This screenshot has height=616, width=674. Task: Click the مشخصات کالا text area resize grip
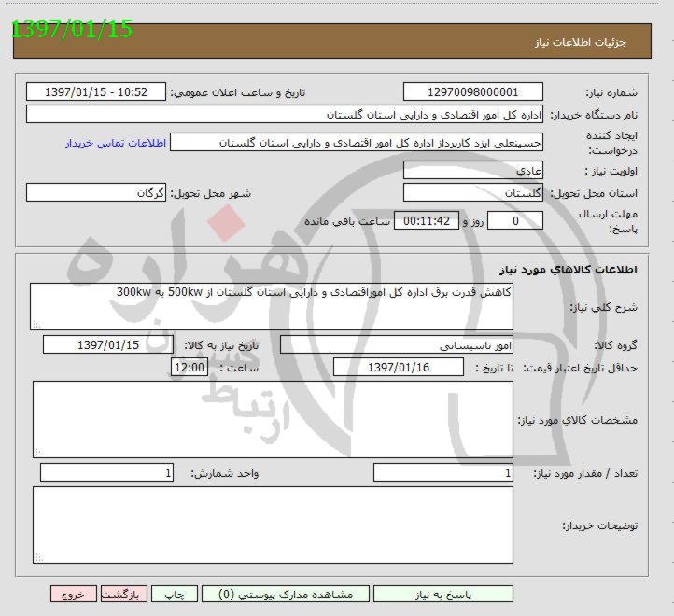point(38,453)
